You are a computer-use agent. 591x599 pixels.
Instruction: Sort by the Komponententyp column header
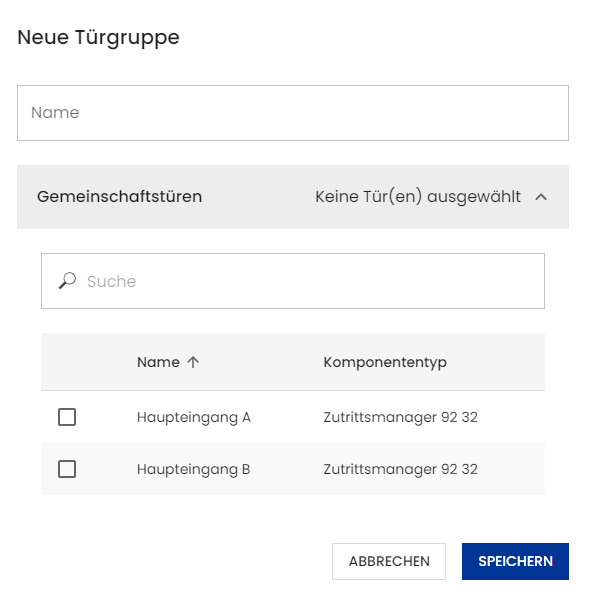385,363
